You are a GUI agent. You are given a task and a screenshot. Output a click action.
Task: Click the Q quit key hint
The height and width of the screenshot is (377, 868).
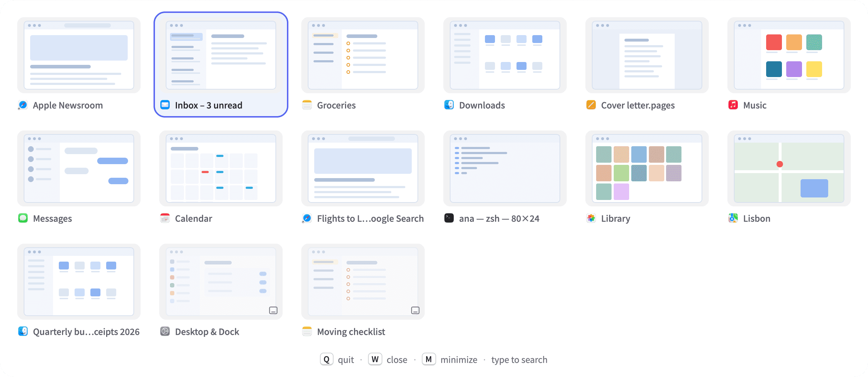(326, 359)
